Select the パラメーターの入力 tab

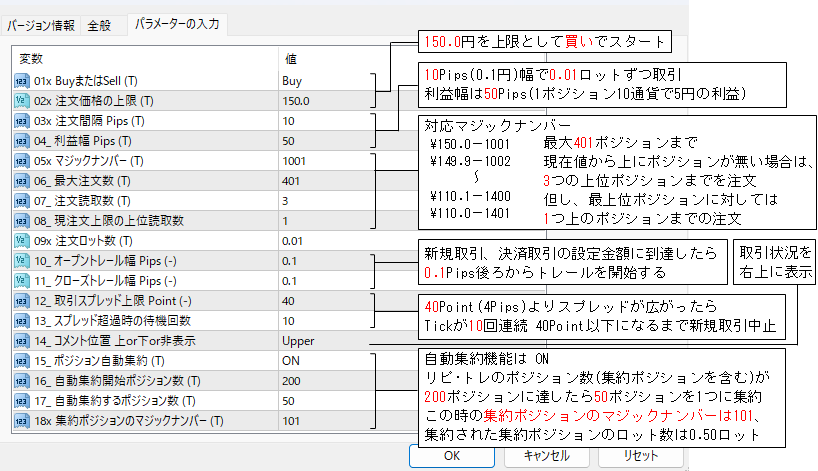pyautogui.click(x=176, y=24)
